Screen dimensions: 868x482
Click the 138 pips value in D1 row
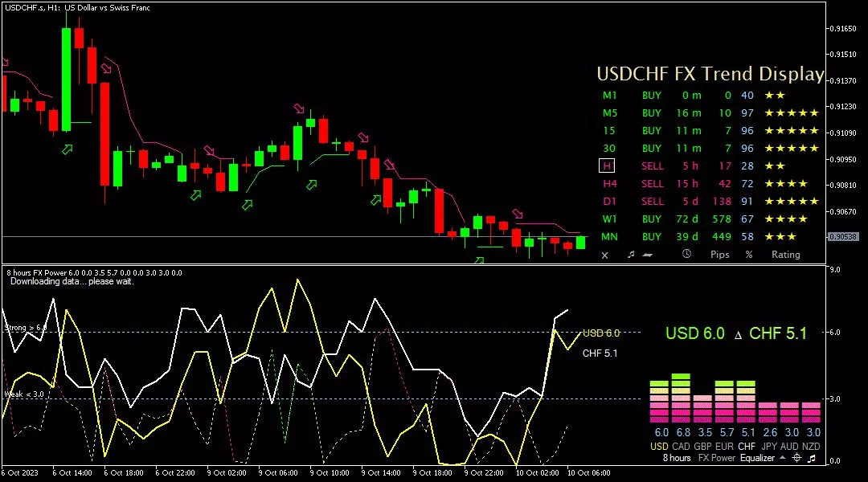[x=722, y=202]
